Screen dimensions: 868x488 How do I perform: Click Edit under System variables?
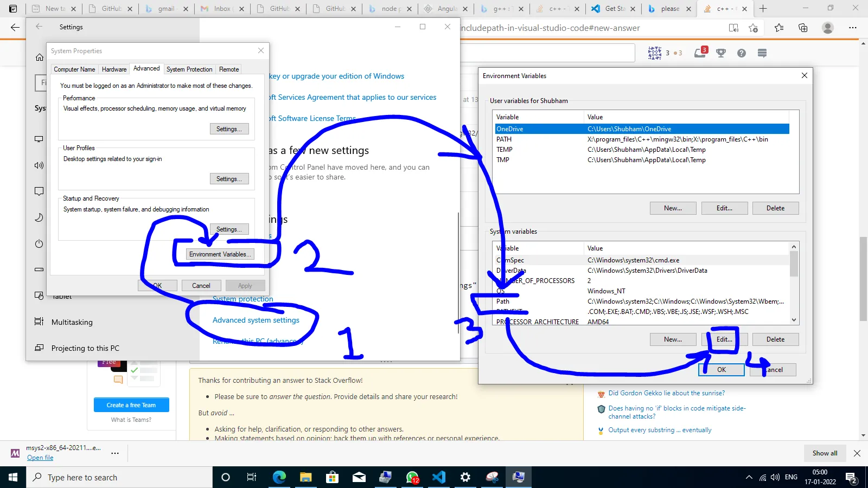[x=724, y=339]
